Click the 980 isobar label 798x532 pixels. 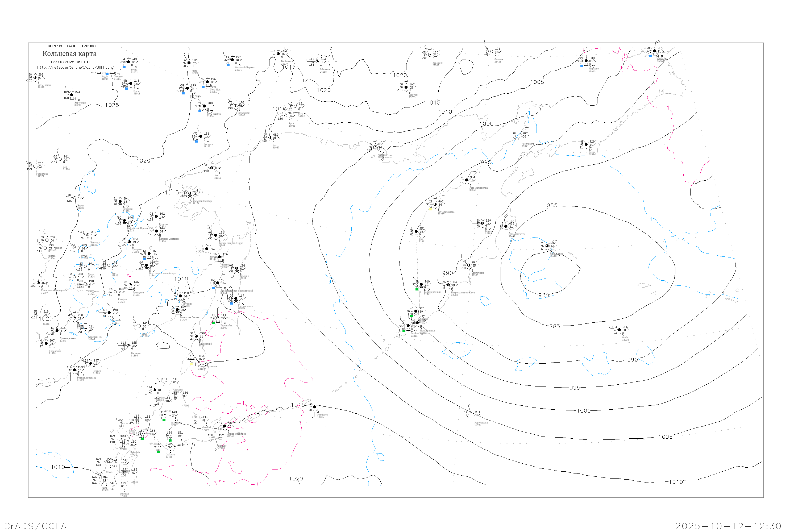click(543, 295)
